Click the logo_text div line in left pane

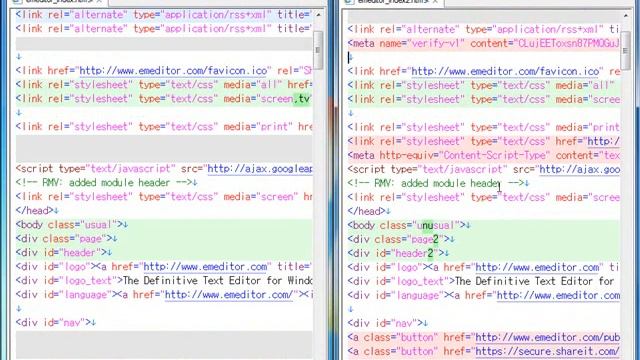tap(164, 281)
